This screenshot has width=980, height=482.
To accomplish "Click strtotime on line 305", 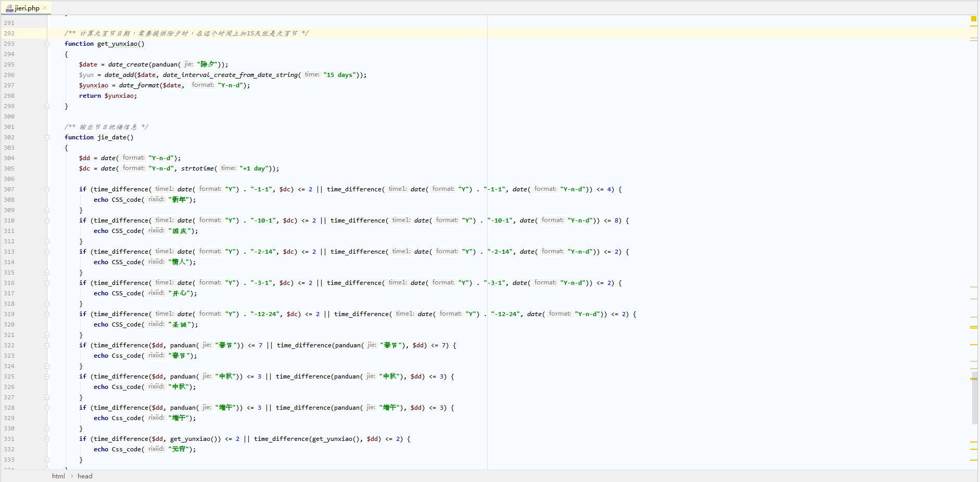I will [x=197, y=168].
